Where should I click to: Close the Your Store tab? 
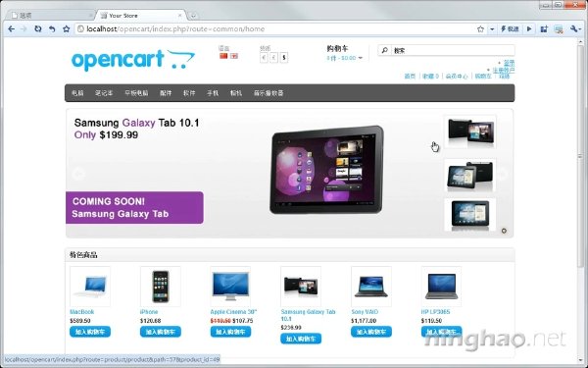(180, 16)
